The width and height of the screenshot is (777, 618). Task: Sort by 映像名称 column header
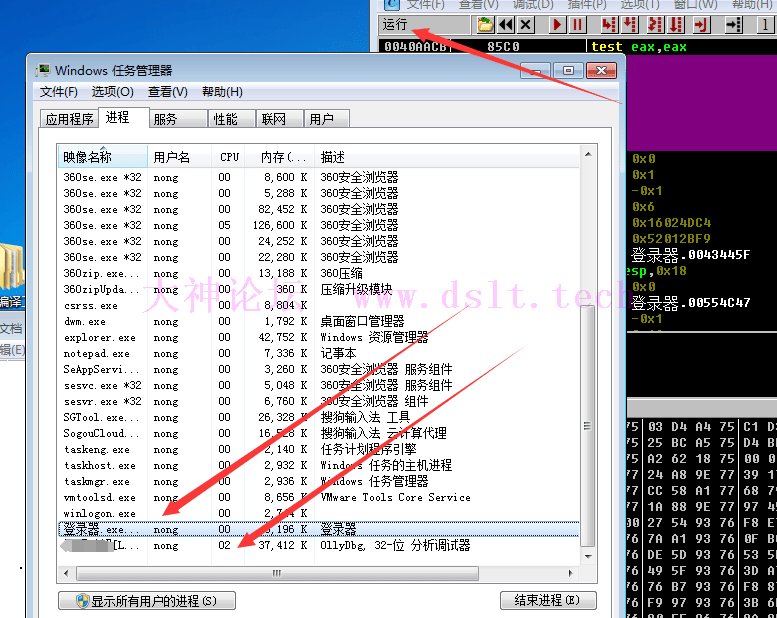pos(103,157)
